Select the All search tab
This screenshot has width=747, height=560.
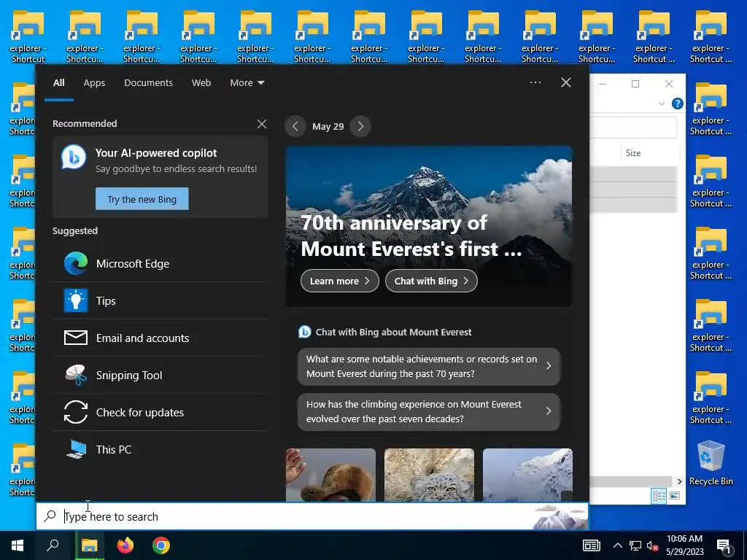tap(58, 82)
